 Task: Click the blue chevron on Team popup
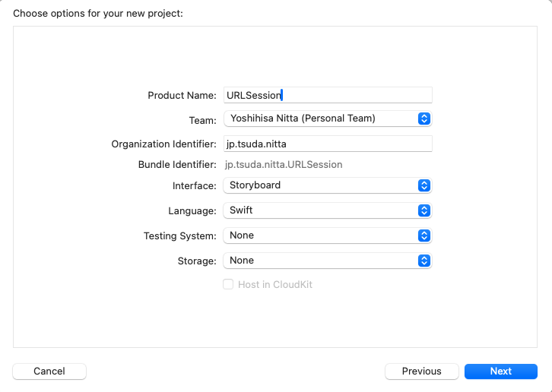click(424, 119)
